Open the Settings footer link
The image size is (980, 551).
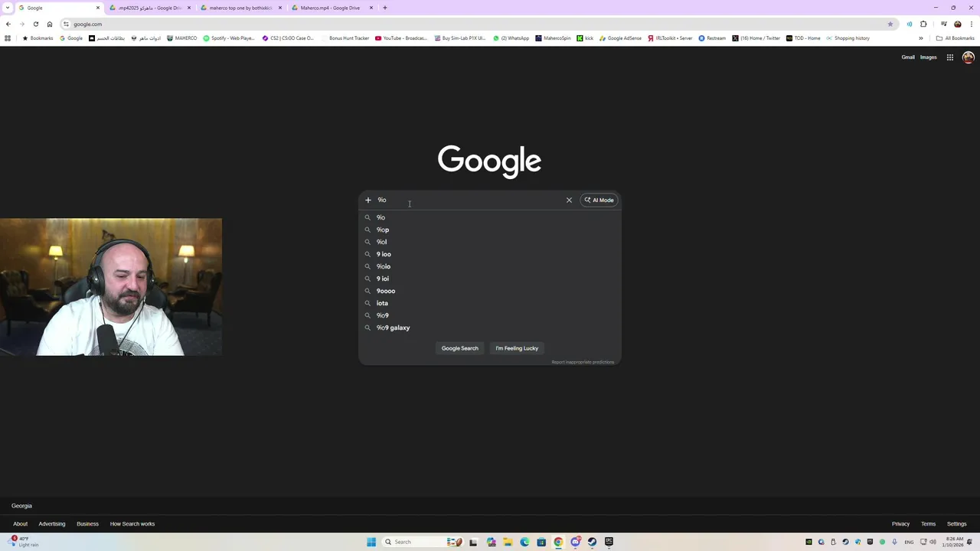click(x=956, y=524)
